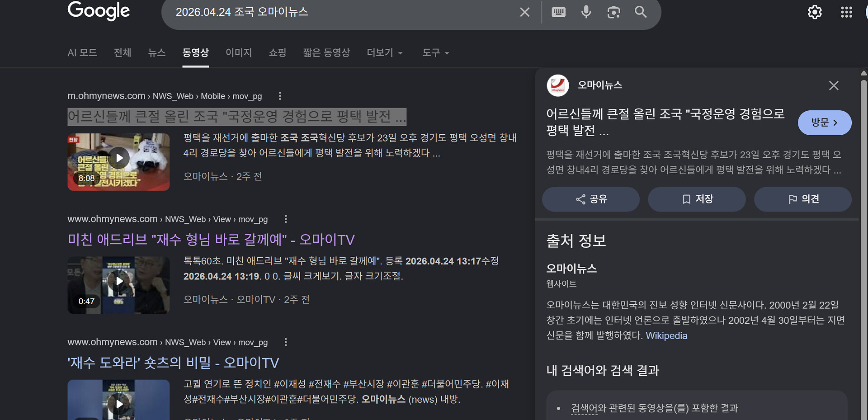The height and width of the screenshot is (420, 868).
Task: Open options menu for '미친 애드리브' result
Action: point(286,219)
